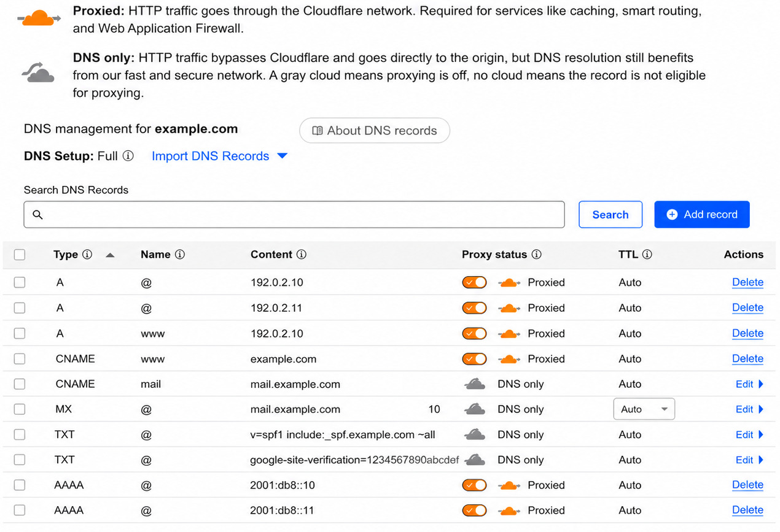
Task: Click the gray cloud icon in the MX row
Action: pyautogui.click(x=475, y=409)
